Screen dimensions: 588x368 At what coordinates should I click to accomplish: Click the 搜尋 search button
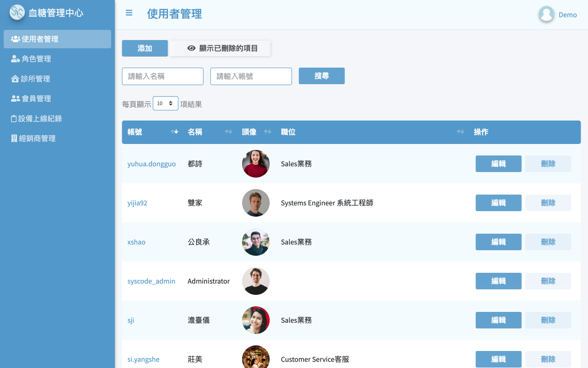322,75
